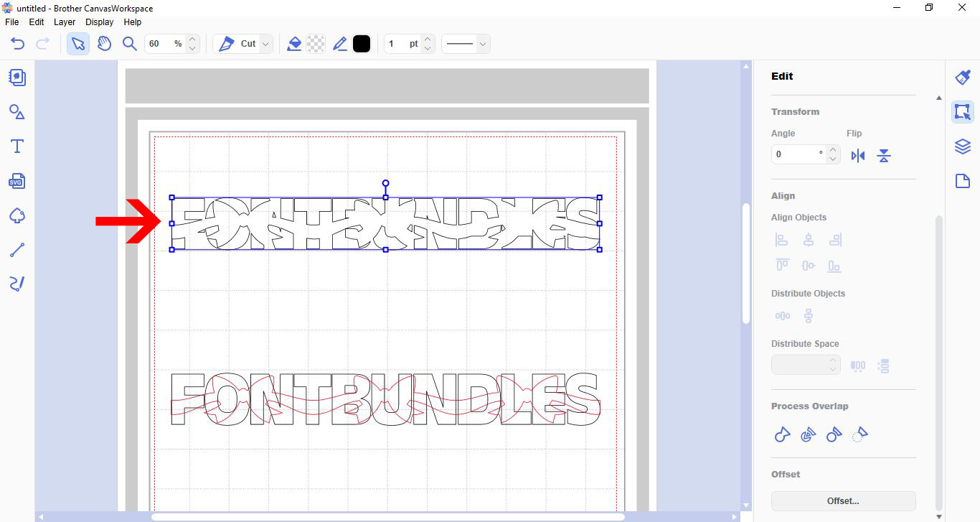Image resolution: width=980 pixels, height=522 pixels.
Task: Click the transparent fill checker swatch
Action: click(316, 44)
